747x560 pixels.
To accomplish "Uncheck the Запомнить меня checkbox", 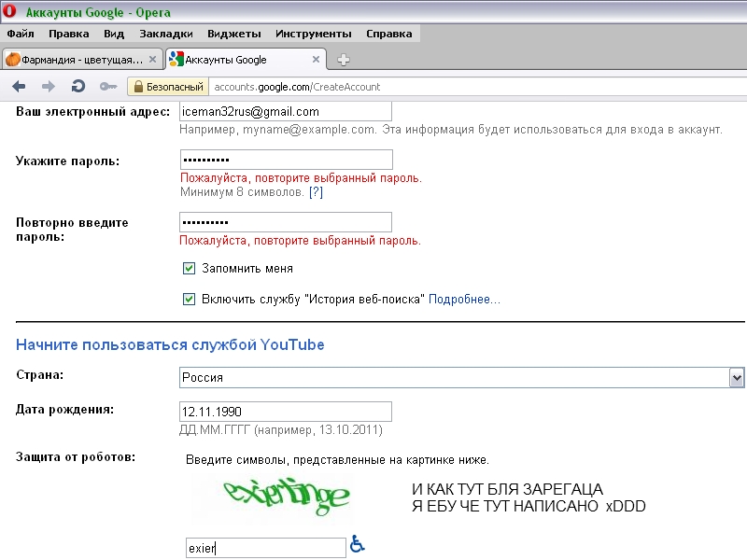I will point(190,269).
